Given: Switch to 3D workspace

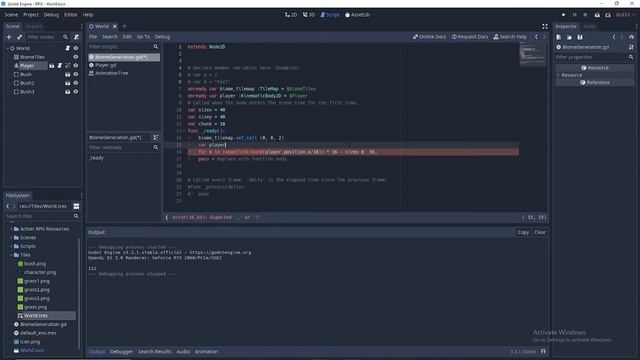Looking at the screenshot, I should point(309,15).
